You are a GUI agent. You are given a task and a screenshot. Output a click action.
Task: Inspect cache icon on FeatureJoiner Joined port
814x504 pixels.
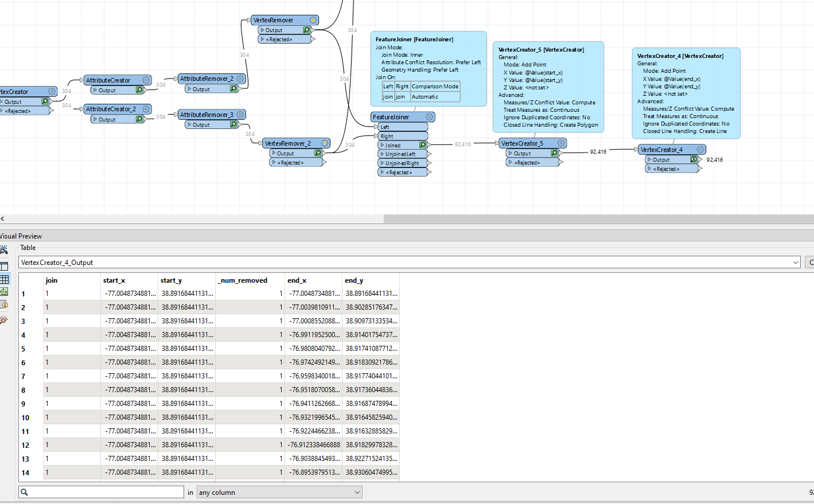click(423, 145)
